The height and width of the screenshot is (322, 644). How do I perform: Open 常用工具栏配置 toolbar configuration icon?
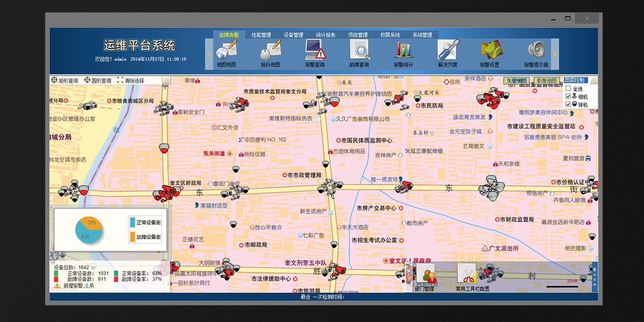coord(467,274)
